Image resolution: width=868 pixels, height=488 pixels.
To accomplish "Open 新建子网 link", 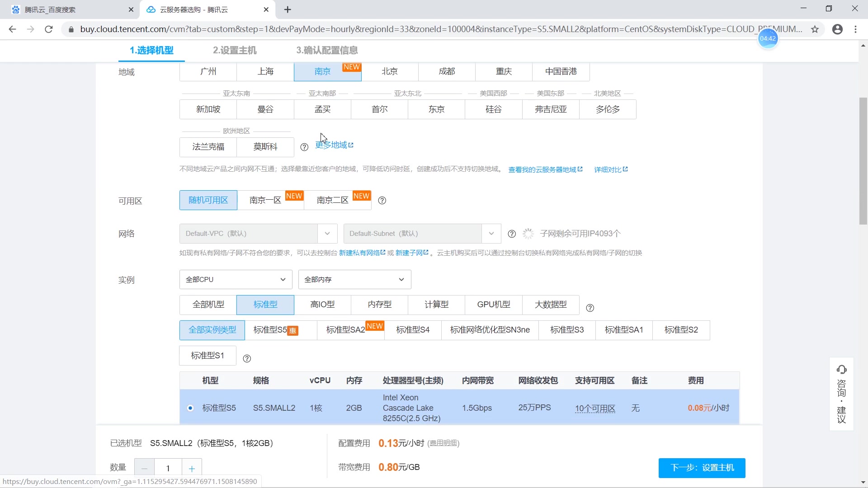I will click(x=412, y=253).
